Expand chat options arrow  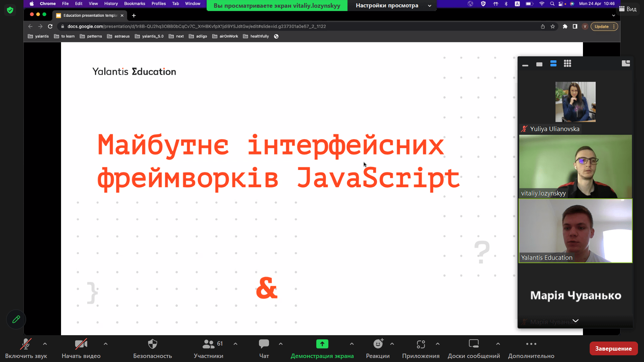point(281,344)
